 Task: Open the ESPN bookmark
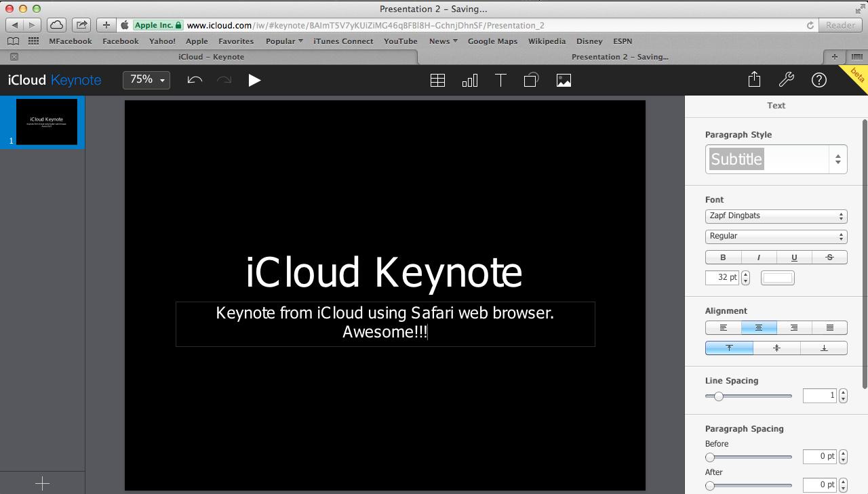point(623,41)
